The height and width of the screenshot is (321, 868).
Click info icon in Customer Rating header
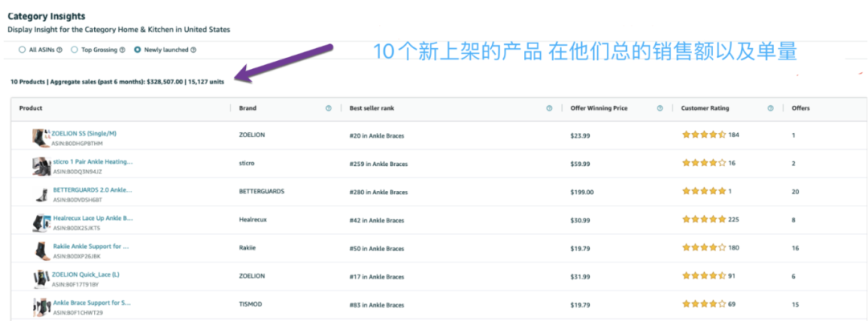click(771, 108)
